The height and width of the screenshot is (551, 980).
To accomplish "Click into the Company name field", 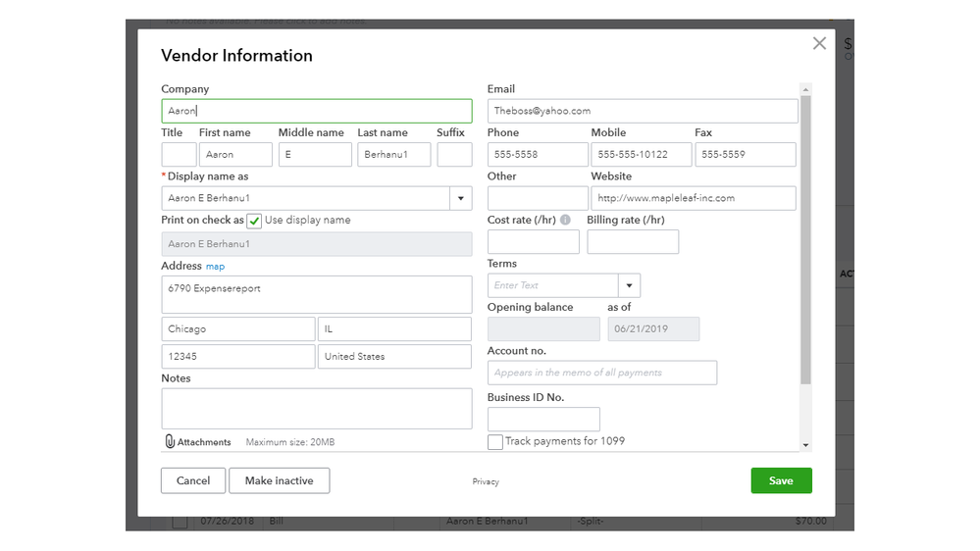I will (316, 111).
